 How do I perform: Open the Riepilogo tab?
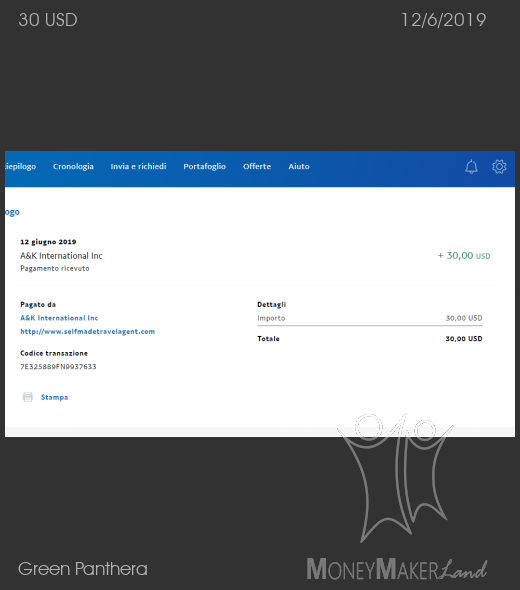point(21,166)
